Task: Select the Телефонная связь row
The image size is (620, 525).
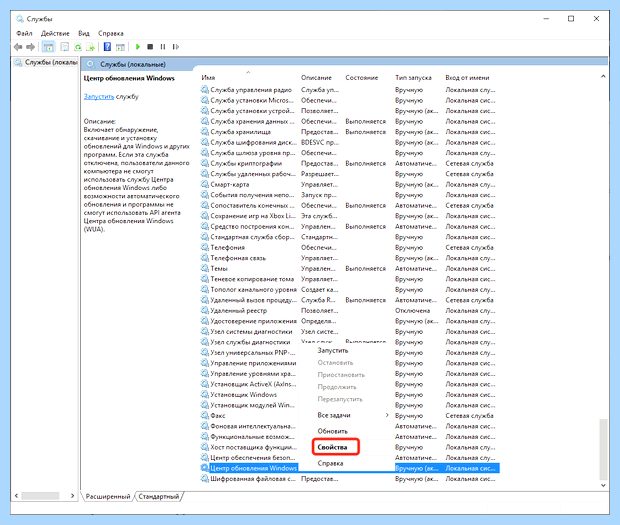Action: coord(350,258)
